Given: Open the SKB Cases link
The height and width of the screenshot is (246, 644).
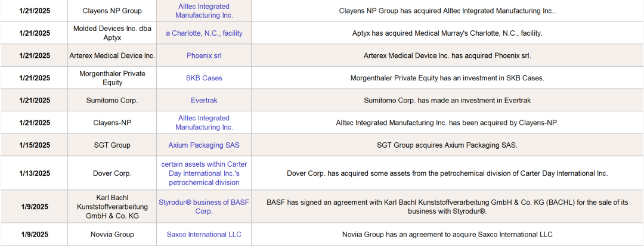Looking at the screenshot, I should (x=204, y=78).
